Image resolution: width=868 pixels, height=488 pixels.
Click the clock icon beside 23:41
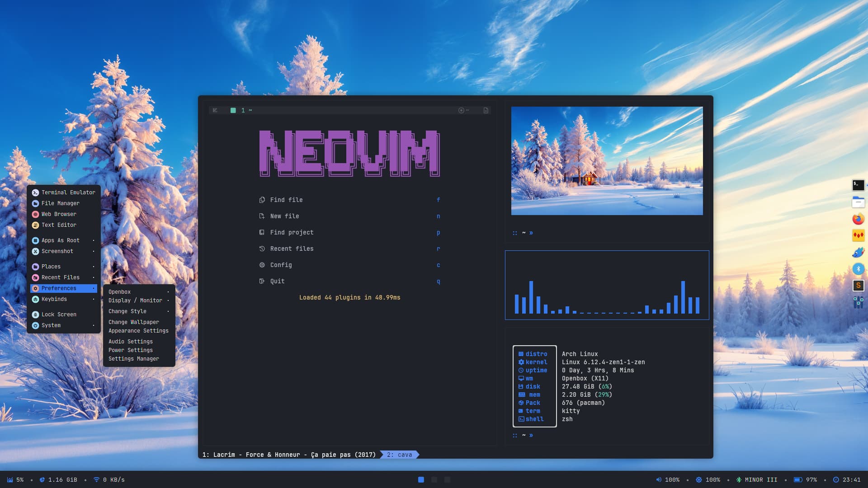click(836, 480)
